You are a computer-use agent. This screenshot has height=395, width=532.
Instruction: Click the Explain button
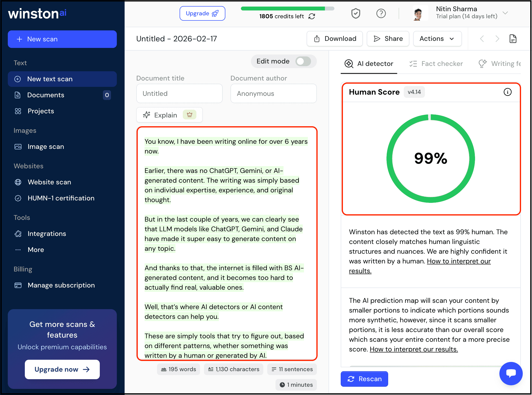coord(169,115)
